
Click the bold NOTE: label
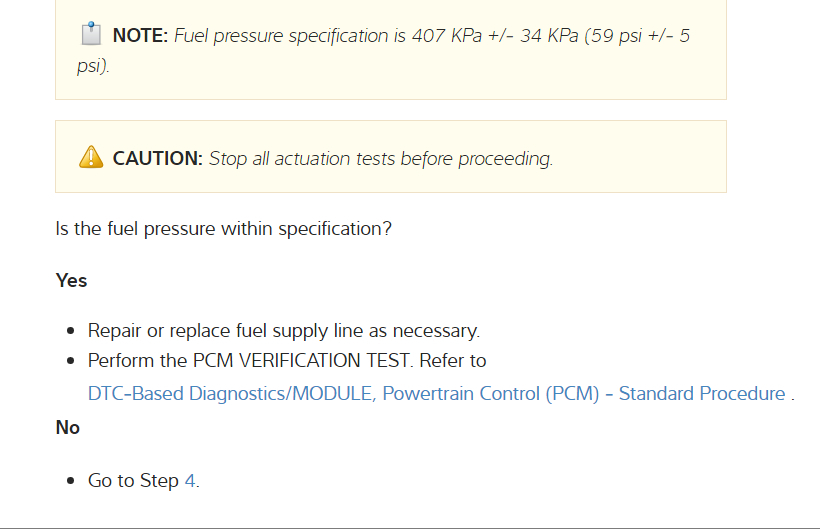click(x=140, y=36)
